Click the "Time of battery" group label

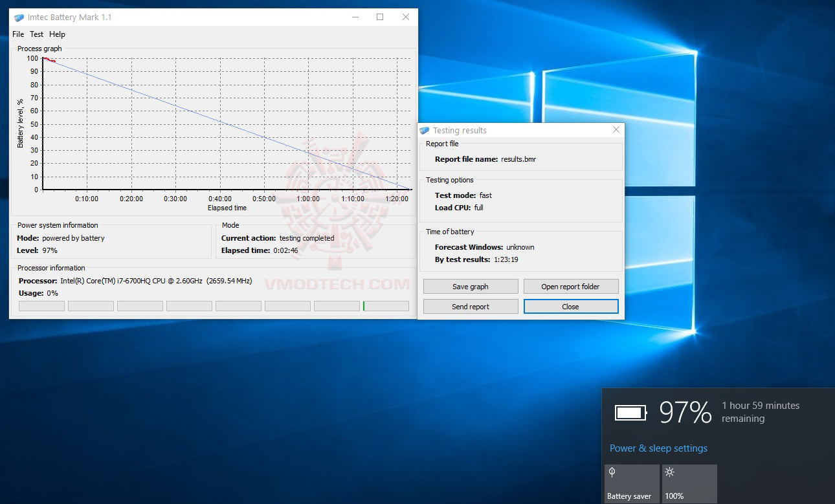[450, 232]
